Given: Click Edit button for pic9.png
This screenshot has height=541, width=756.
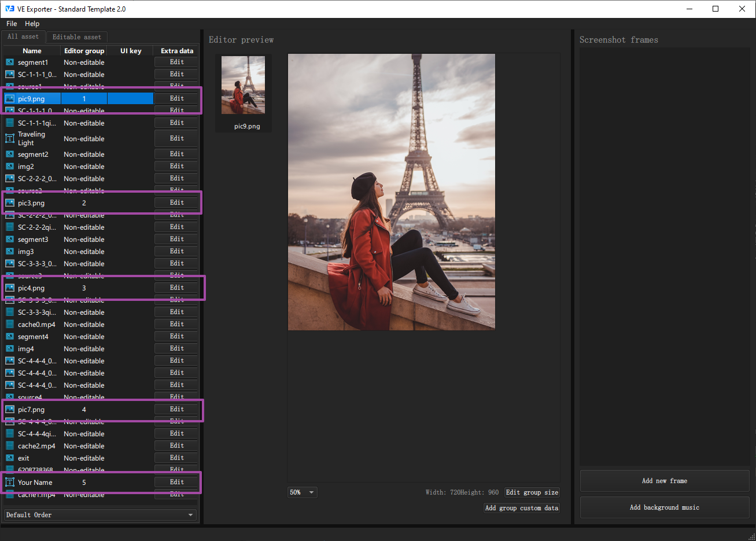Looking at the screenshot, I should click(176, 98).
